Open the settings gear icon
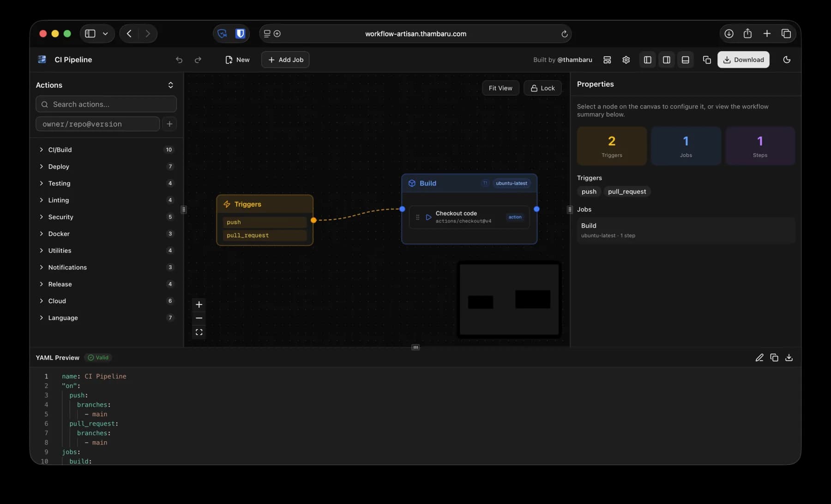Viewport: 831px width, 504px height. click(x=626, y=60)
